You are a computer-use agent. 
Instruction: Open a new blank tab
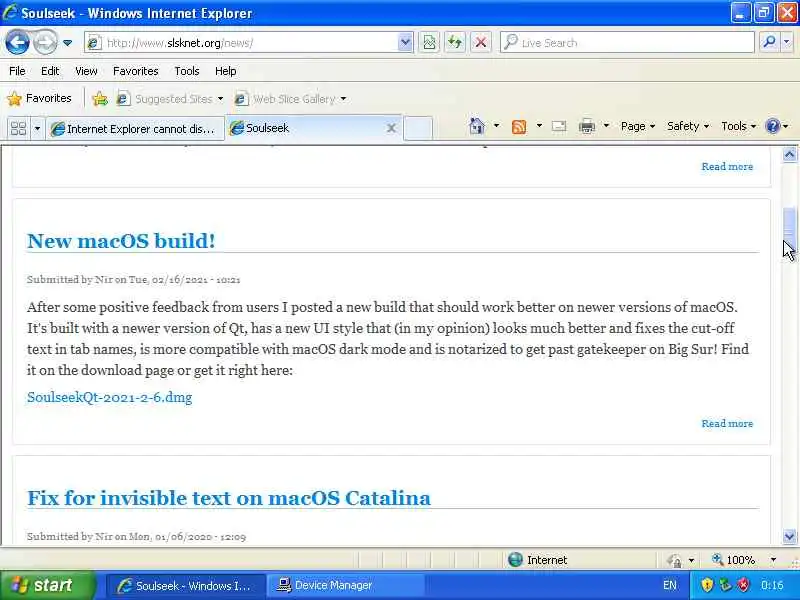(x=418, y=128)
